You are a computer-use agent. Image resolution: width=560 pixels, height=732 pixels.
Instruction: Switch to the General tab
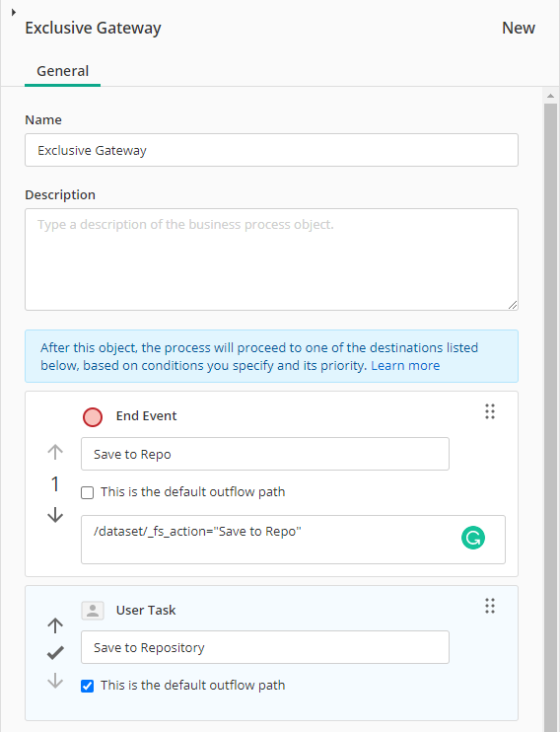[x=62, y=71]
